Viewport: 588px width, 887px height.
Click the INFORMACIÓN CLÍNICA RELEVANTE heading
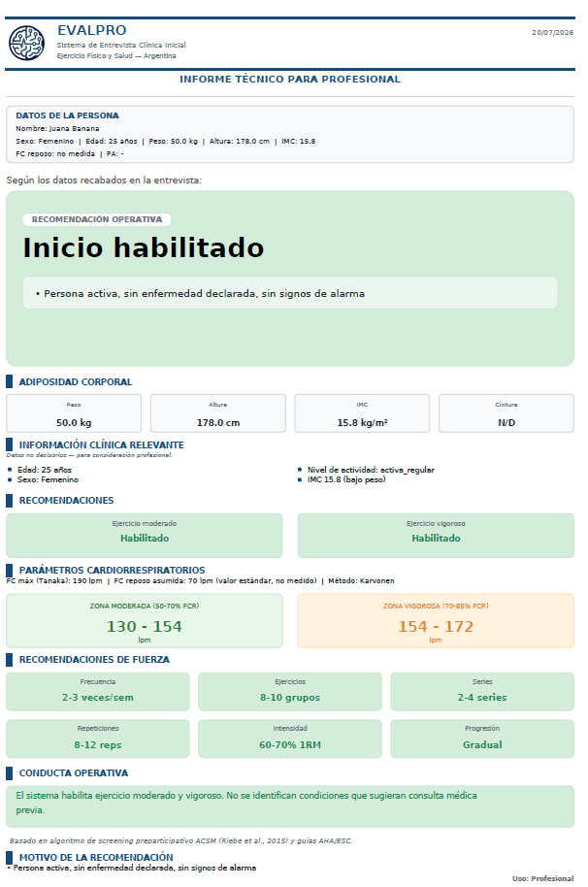pos(102,445)
